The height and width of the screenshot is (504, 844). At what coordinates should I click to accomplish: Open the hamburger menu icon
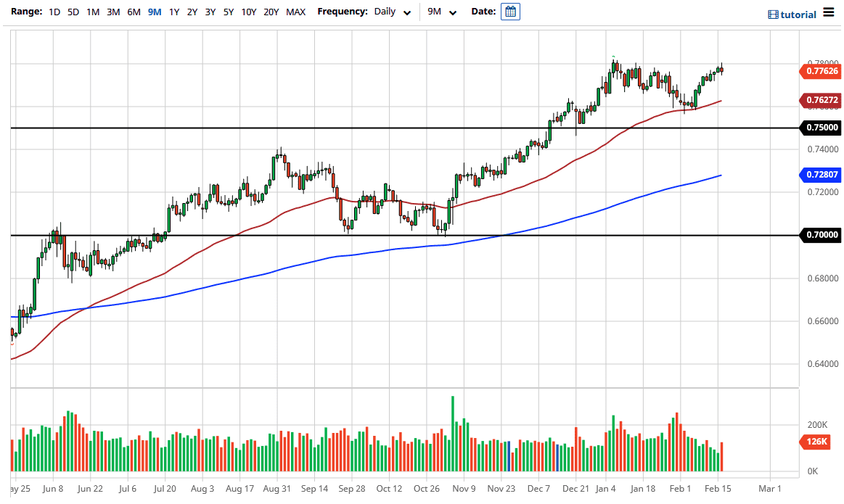pyautogui.click(x=827, y=13)
